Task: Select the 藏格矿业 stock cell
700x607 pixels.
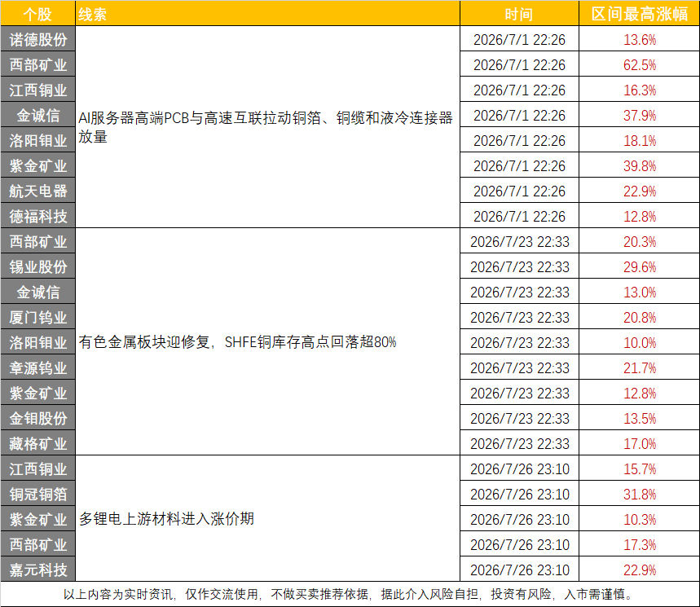Action: (x=38, y=443)
